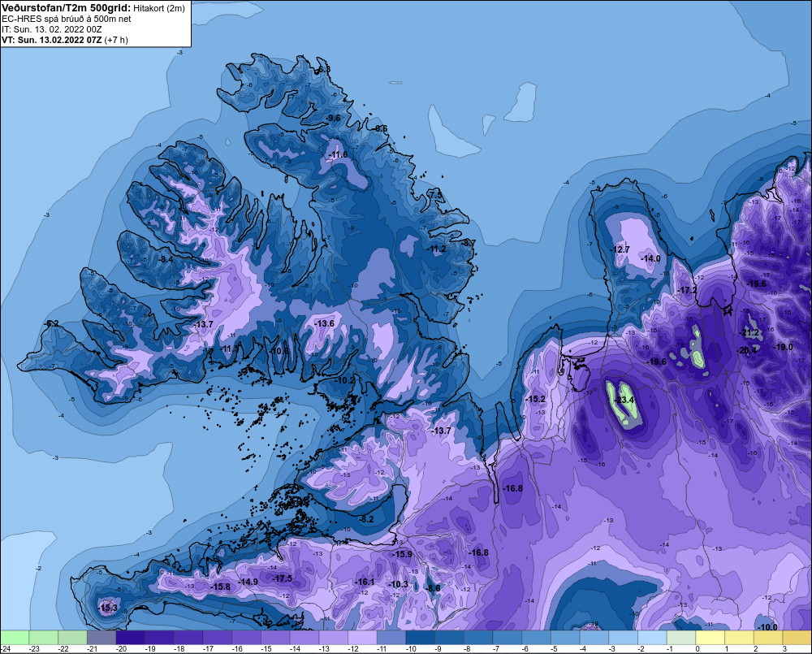Image resolution: width=812 pixels, height=654 pixels.
Task: Select the -11.2 temperature label
Action: tap(437, 249)
